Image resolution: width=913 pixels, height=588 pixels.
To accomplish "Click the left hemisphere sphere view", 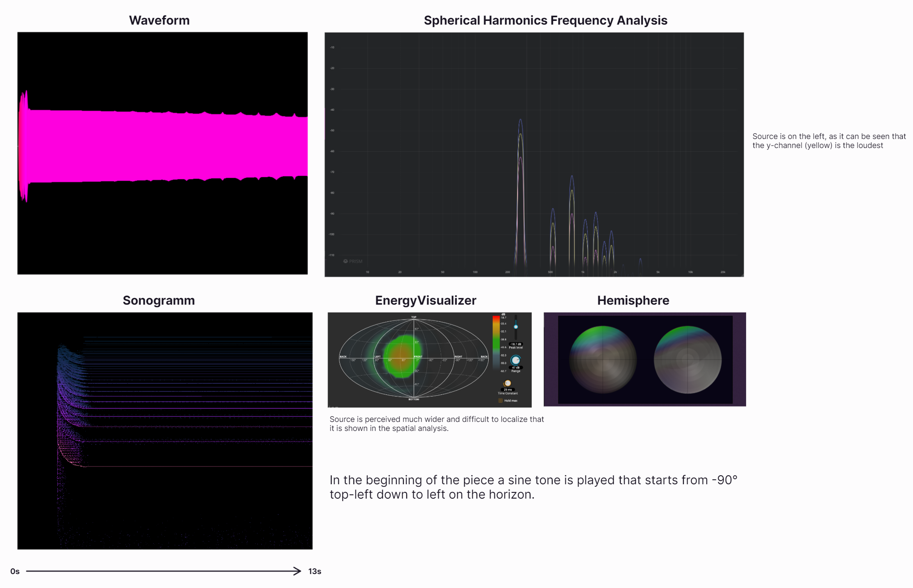I will (603, 360).
